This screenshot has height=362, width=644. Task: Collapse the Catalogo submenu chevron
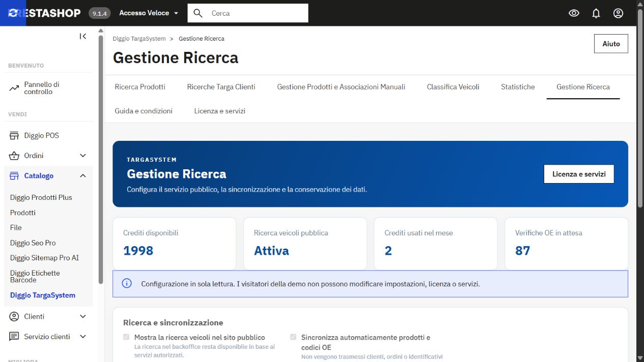pyautogui.click(x=83, y=176)
